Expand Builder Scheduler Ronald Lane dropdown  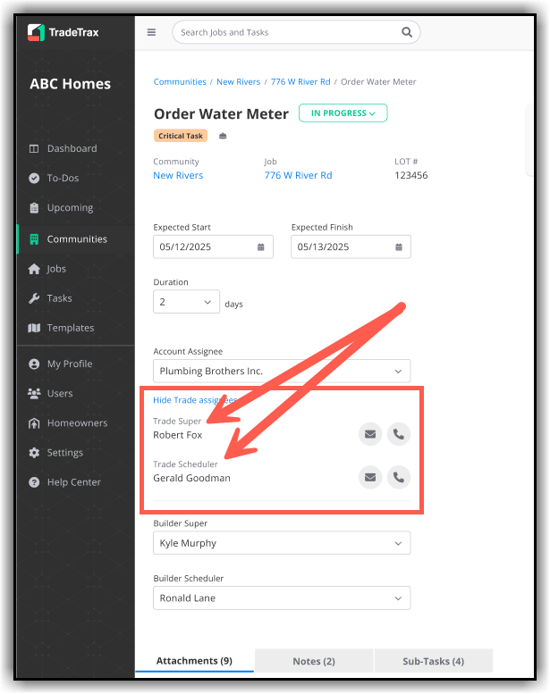[x=282, y=598]
